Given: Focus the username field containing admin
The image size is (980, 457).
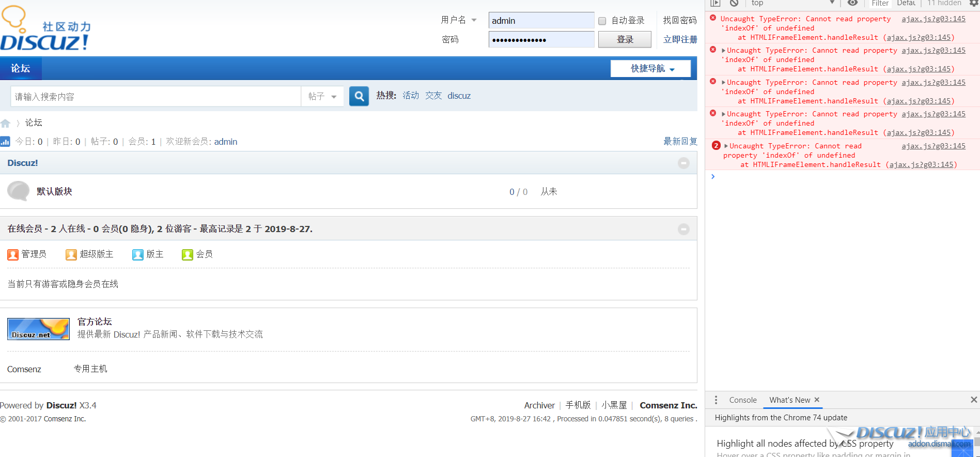Looking at the screenshot, I should [x=541, y=21].
